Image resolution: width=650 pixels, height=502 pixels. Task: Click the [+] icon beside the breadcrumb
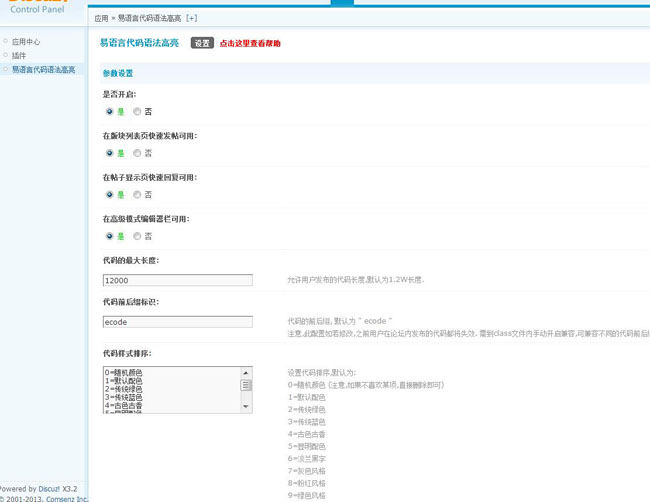(x=192, y=18)
